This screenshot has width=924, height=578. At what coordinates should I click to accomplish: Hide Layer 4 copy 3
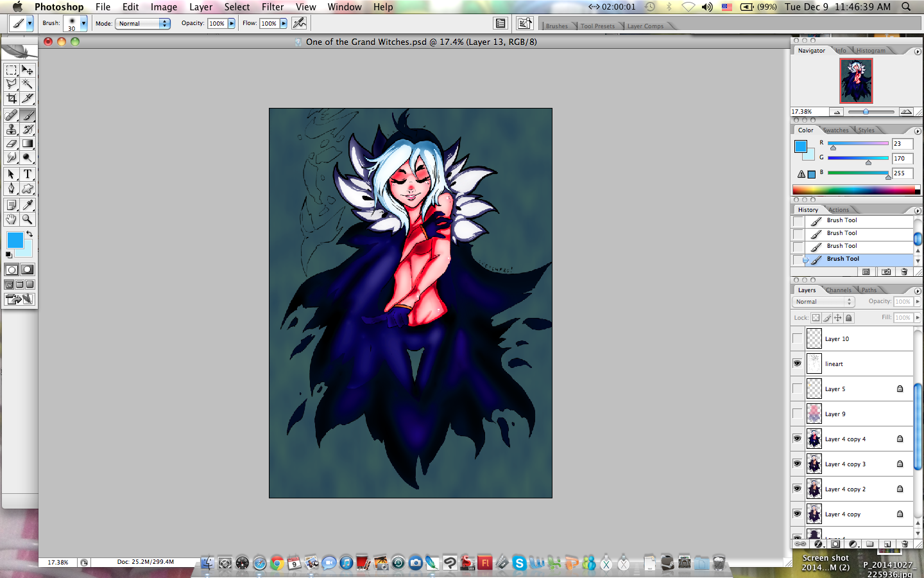[798, 464]
